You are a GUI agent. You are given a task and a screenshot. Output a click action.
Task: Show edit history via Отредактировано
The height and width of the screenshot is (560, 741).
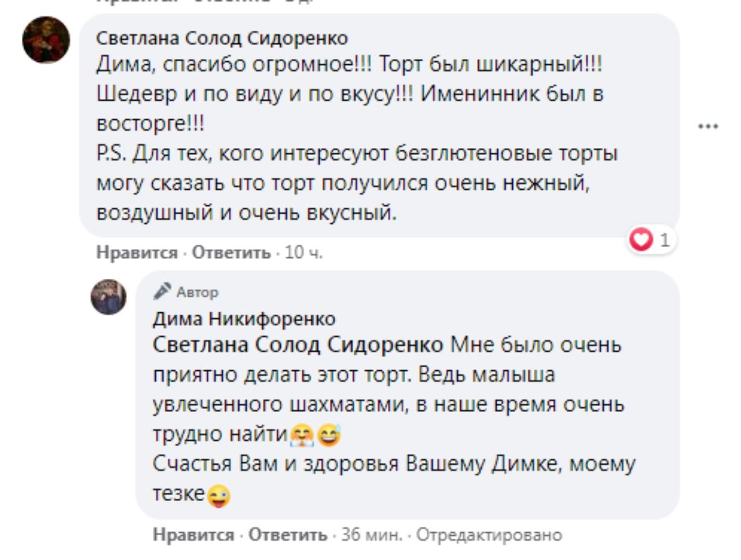click(489, 535)
